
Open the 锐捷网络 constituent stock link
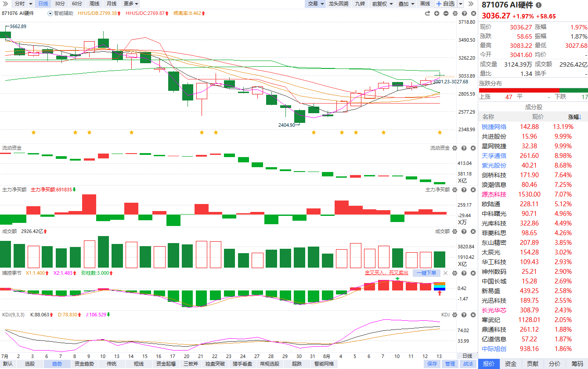pos(494,127)
